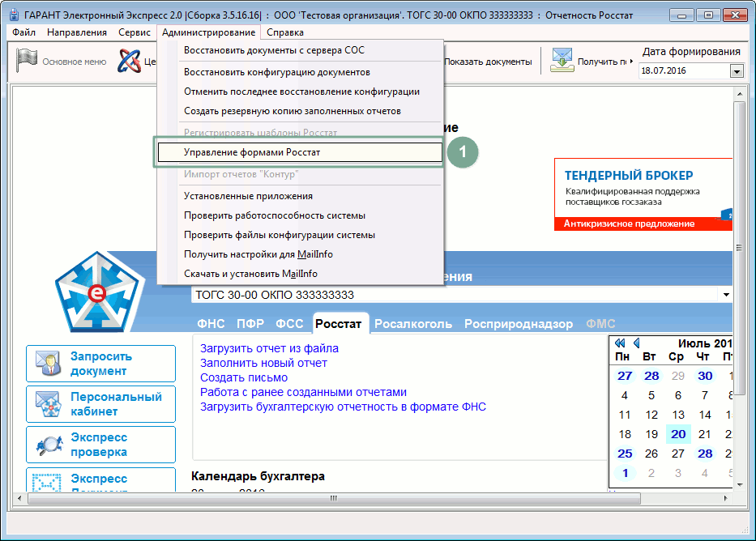Switch to the Росалкоголь tab
Screen dimensions: 756x541
(413, 324)
